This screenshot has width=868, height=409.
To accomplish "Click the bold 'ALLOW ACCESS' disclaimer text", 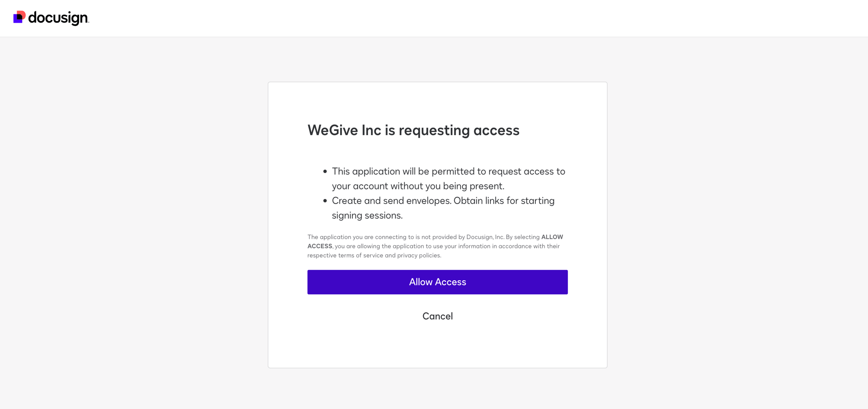I will click(x=552, y=237).
